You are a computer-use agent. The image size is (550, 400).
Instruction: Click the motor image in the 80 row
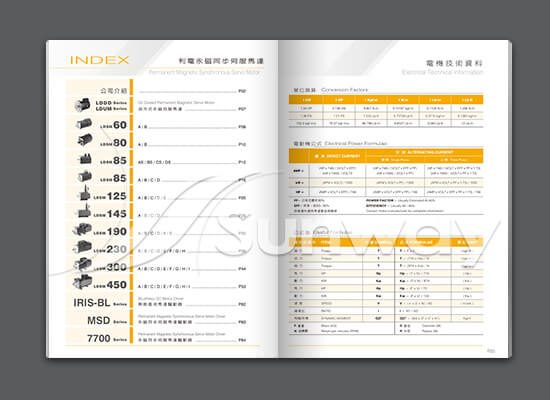[85, 140]
